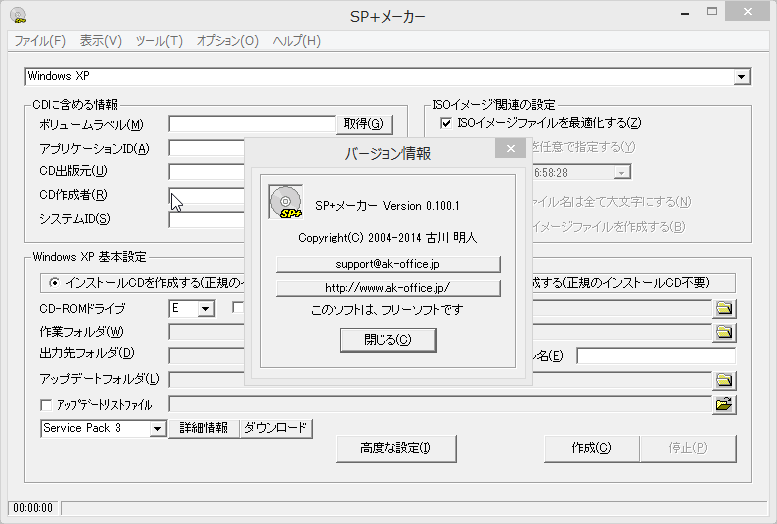This screenshot has height=524, width=777.
Task: Open the CD-ROMドライブ E drive dropdown
Action: [x=206, y=309]
